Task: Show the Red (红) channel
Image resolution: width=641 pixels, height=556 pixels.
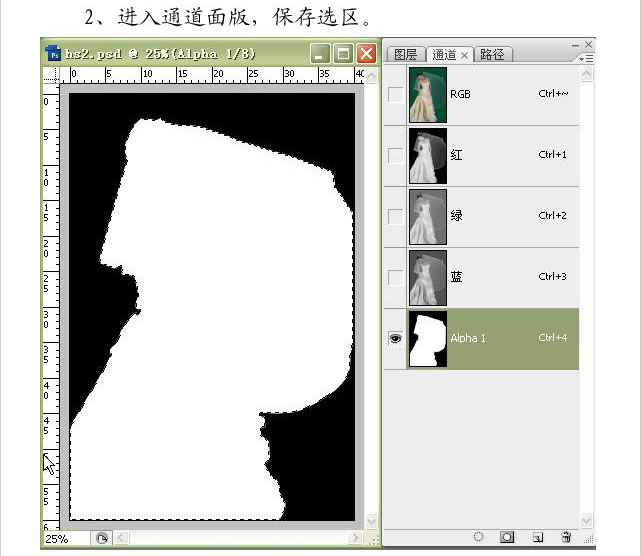Action: point(395,156)
